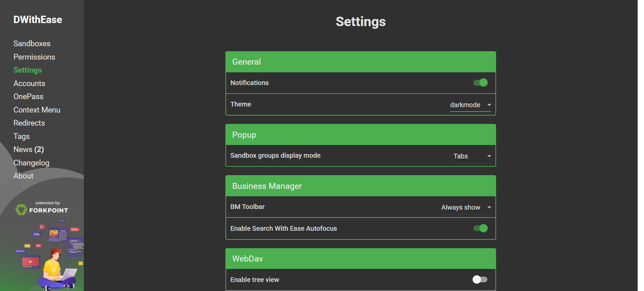Image resolution: width=644 pixels, height=291 pixels.
Task: Go to the About page
Action: coord(23,176)
